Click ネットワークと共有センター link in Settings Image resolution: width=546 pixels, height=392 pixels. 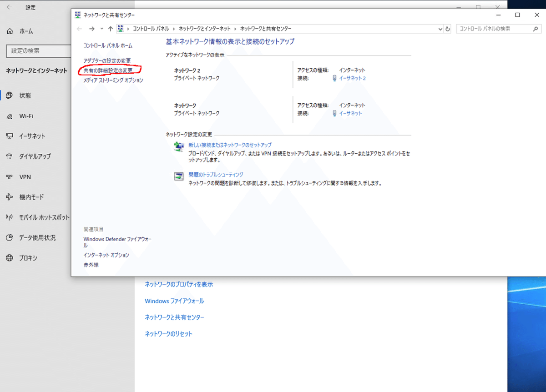pos(174,317)
